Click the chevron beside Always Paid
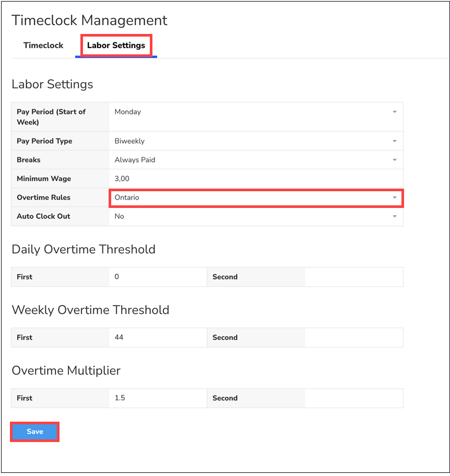Image resolution: width=450 pixels, height=476 pixels. [395, 160]
